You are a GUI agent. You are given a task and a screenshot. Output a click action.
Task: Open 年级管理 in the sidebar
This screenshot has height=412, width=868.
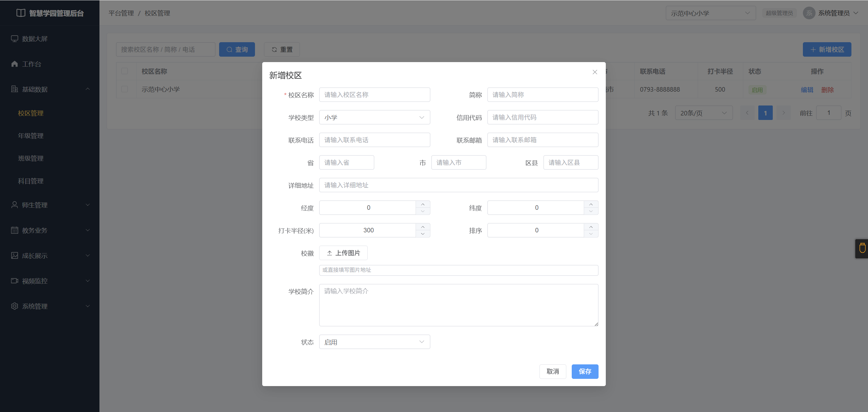[31, 136]
